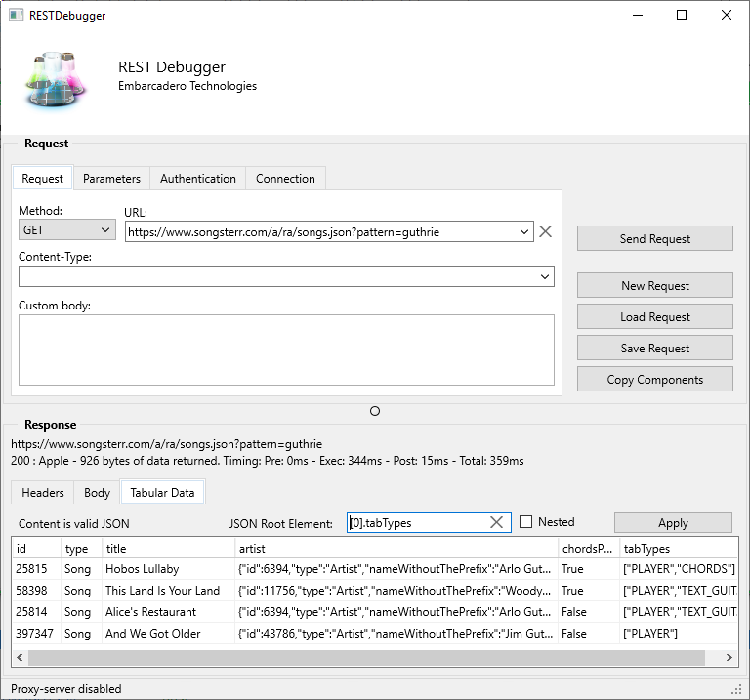Switch to the Connection tab

click(x=285, y=179)
